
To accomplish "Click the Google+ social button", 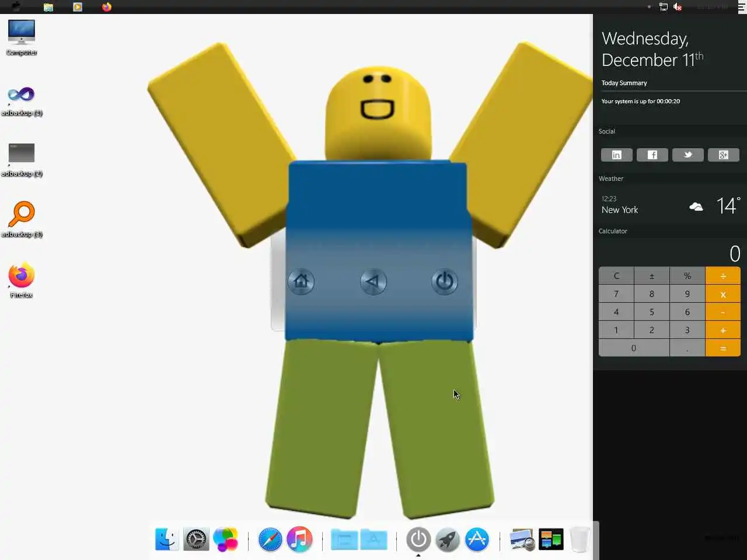I will pyautogui.click(x=724, y=155).
